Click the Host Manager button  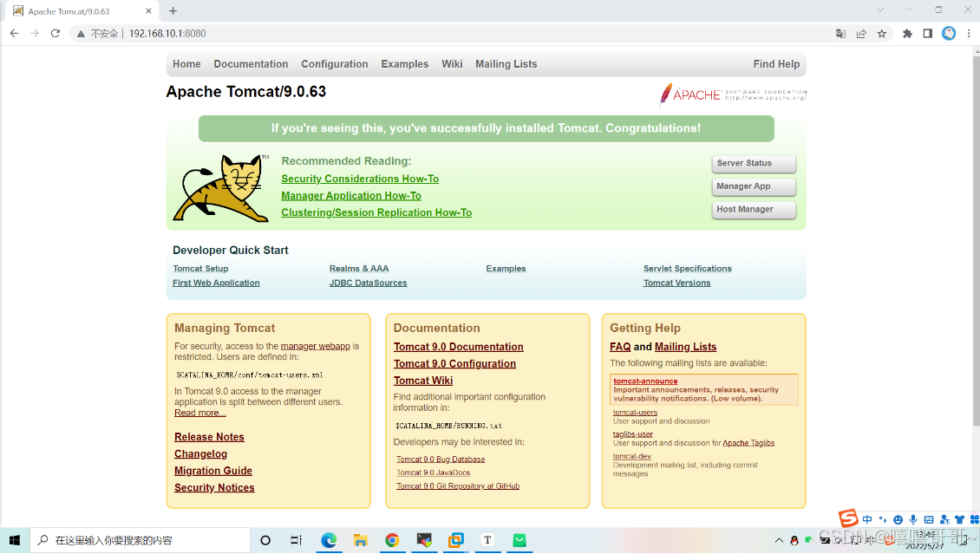754,210
